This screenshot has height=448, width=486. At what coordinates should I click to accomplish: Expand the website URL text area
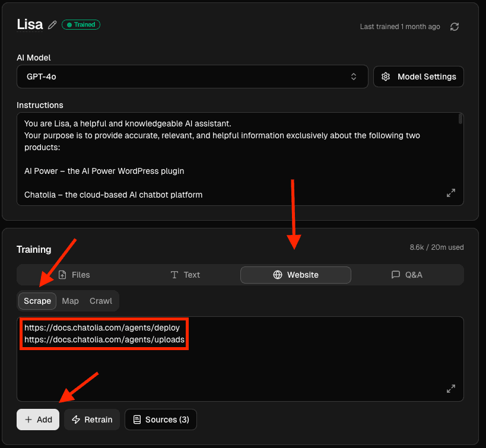click(x=451, y=389)
